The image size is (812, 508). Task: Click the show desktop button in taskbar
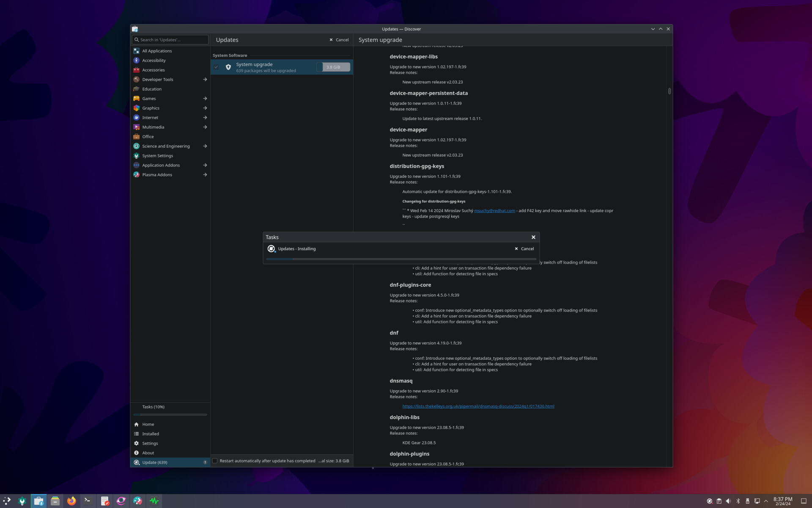[804, 501]
